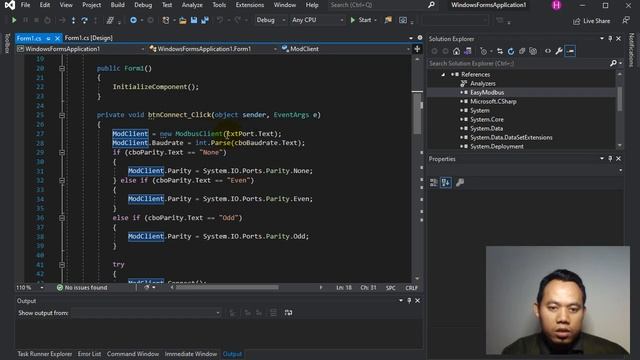Click the Categorized icon in Properties panel
Viewport: 640px width, 360px height.
433,182
